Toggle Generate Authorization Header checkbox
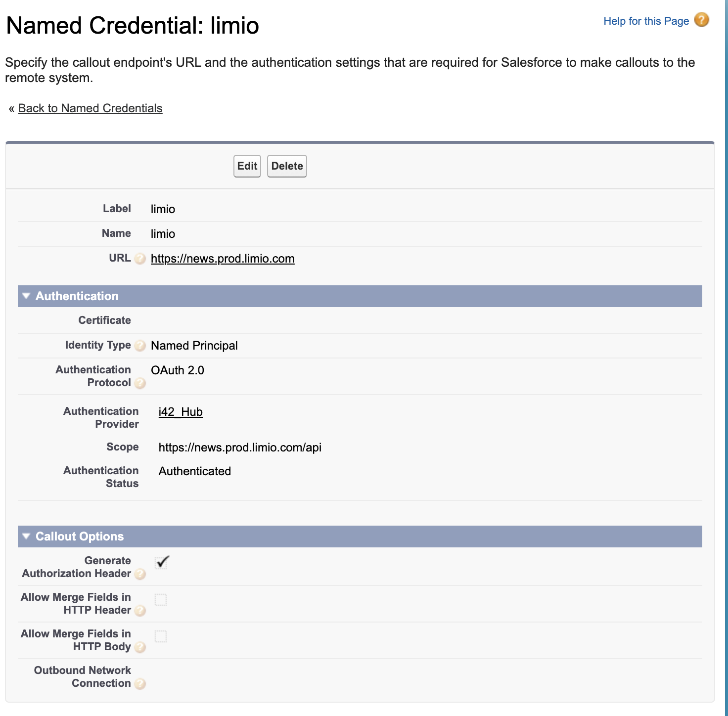Image resolution: width=728 pixels, height=716 pixels. coord(161,562)
